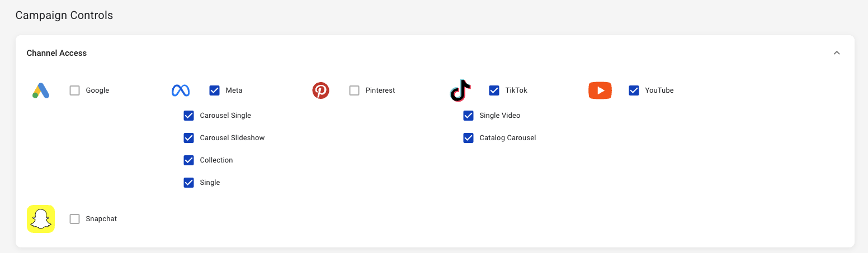Toggle off the Collection checkbox

pos(189,160)
